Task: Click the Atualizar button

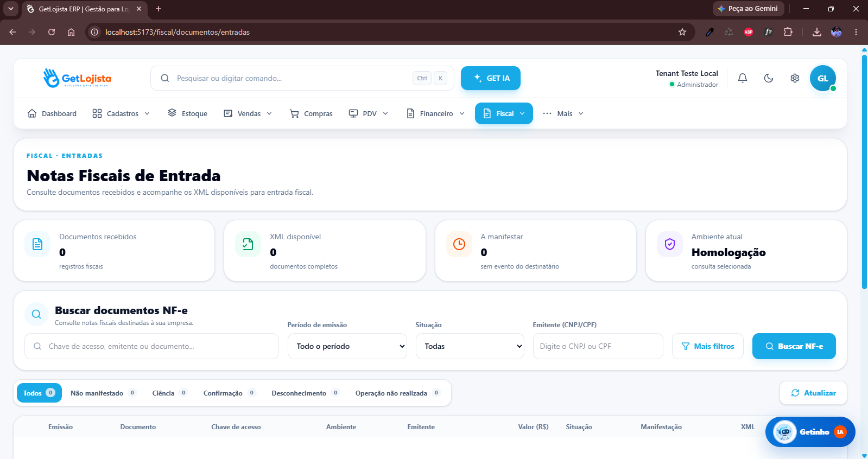Action: [813, 393]
